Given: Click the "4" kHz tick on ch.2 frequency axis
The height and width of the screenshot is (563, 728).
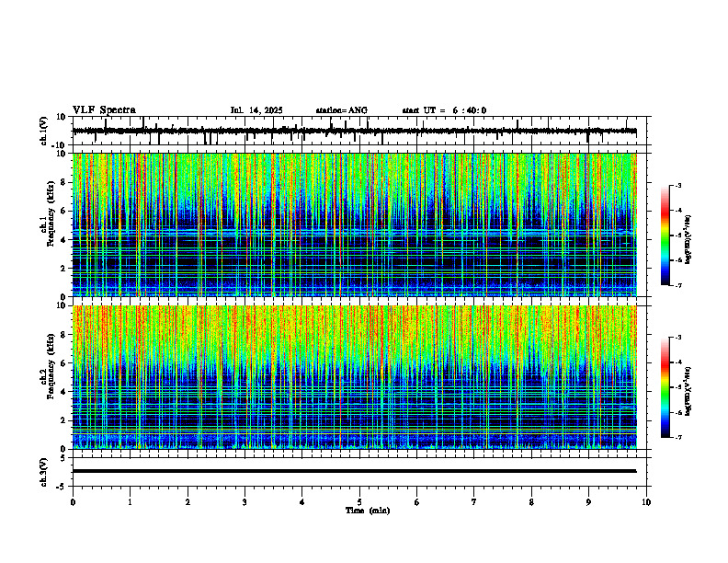Looking at the screenshot, I should point(64,392).
